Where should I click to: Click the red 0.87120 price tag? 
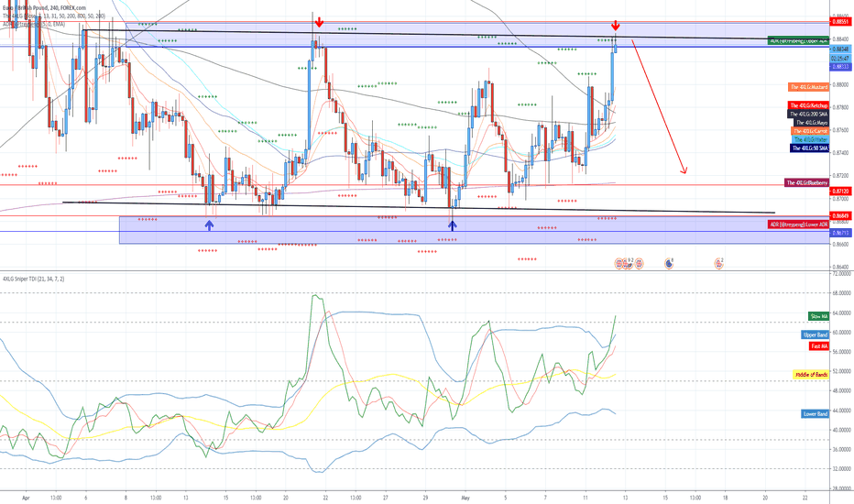(x=841, y=192)
